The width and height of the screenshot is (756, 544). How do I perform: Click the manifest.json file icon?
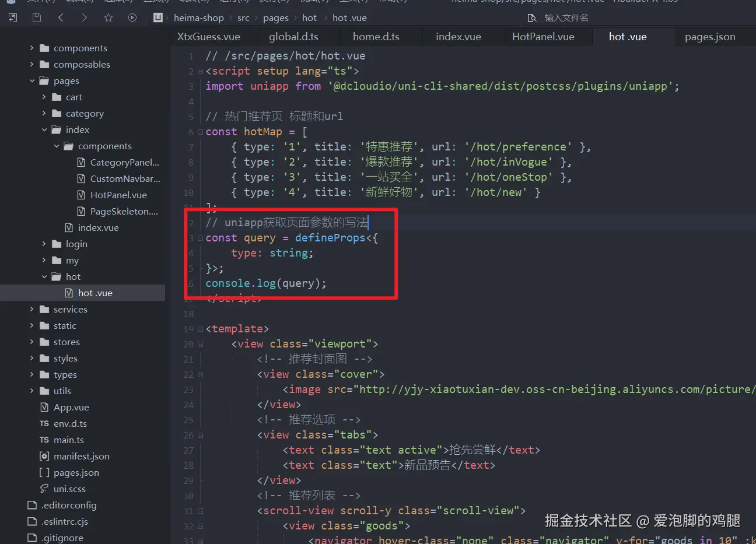pyautogui.click(x=44, y=456)
